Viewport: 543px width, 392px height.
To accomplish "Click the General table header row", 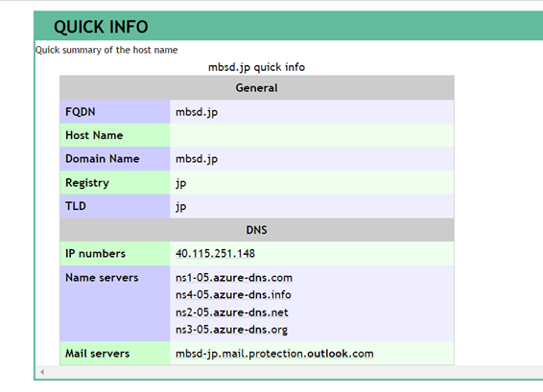I will [256, 88].
